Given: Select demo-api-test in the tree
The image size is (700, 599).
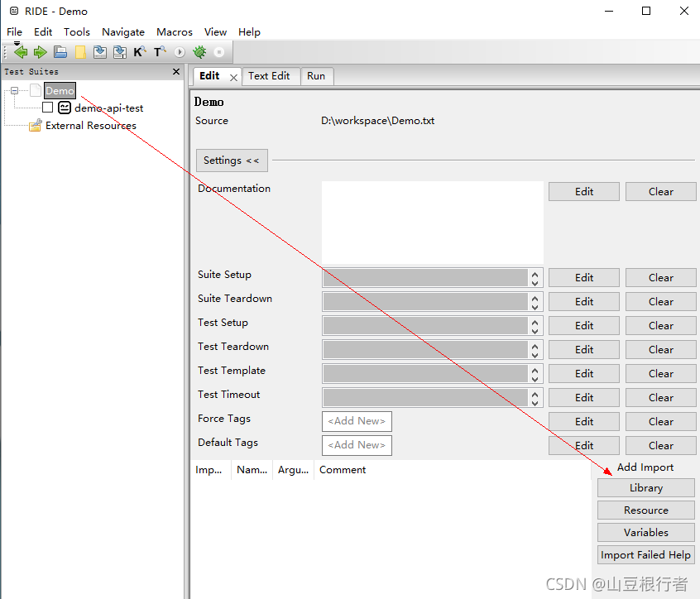Looking at the screenshot, I should (109, 108).
